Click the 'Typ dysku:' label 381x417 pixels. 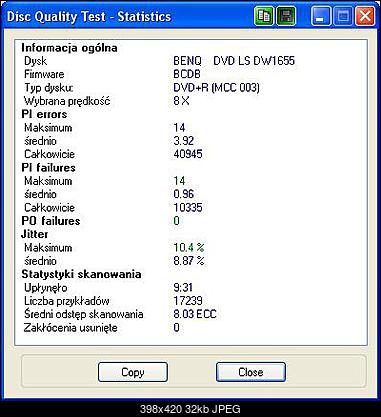[x=49, y=88]
